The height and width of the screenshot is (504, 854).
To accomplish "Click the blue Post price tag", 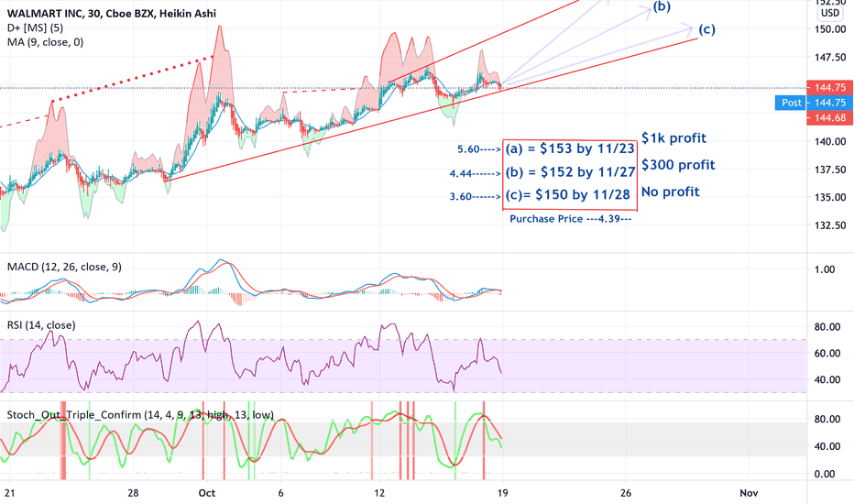I will click(x=812, y=103).
